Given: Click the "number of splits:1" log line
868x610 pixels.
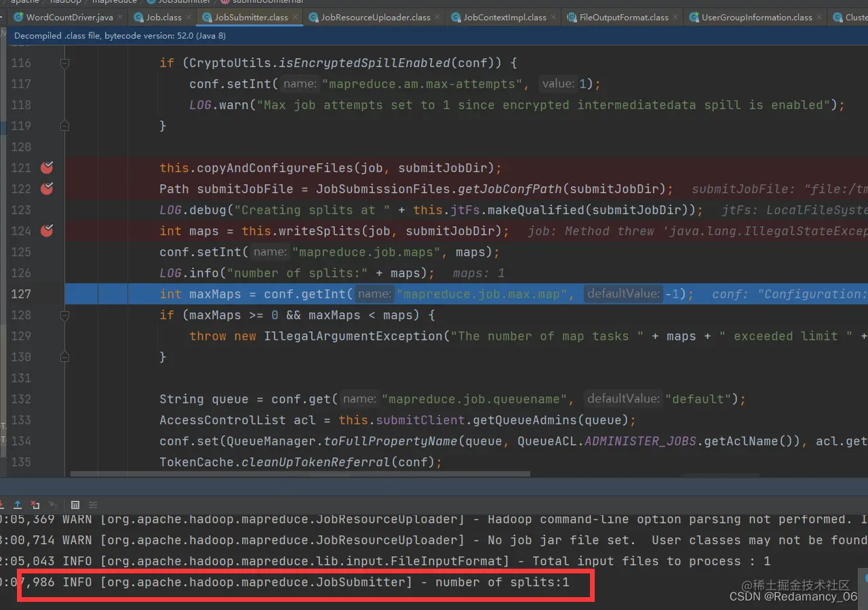Looking at the screenshot, I should (x=285, y=582).
